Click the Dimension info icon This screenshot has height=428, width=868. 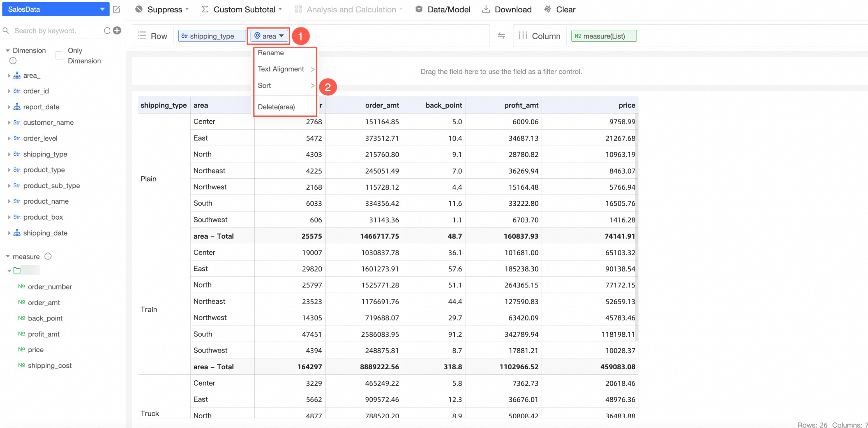point(13,61)
